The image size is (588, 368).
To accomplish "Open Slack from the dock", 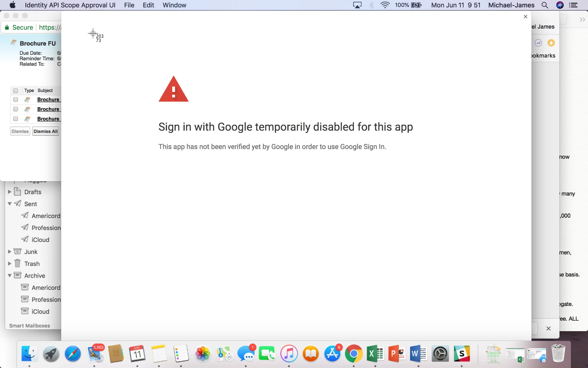I will pyautogui.click(x=462, y=354).
